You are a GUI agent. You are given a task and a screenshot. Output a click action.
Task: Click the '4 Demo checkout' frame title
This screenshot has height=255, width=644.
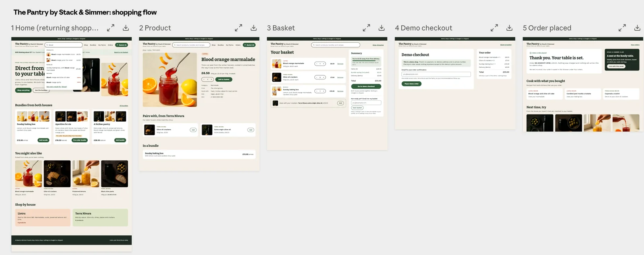click(423, 28)
